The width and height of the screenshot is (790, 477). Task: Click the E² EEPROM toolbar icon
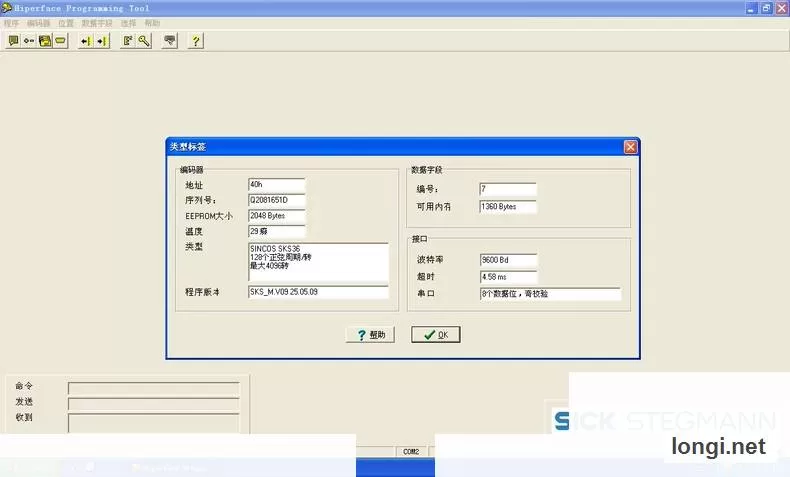(x=128, y=41)
